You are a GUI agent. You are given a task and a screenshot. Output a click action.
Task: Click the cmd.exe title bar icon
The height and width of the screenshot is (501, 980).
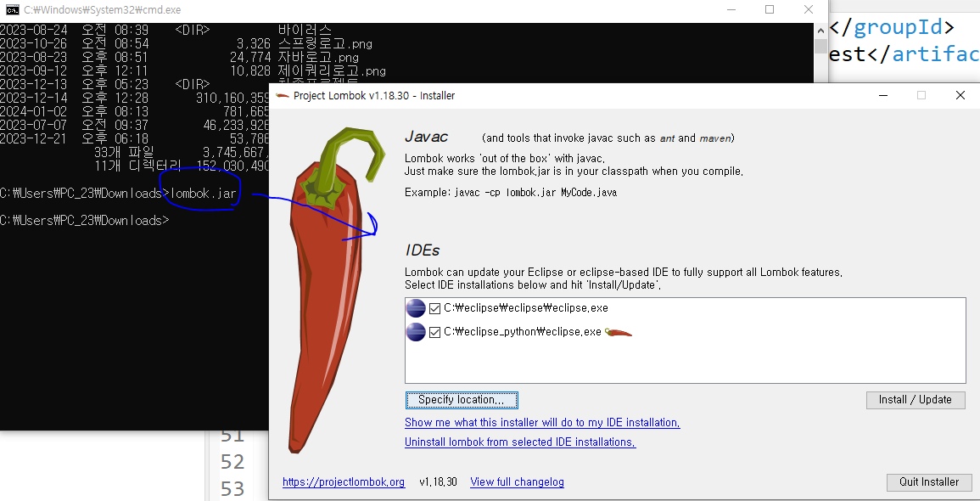pos(12,10)
